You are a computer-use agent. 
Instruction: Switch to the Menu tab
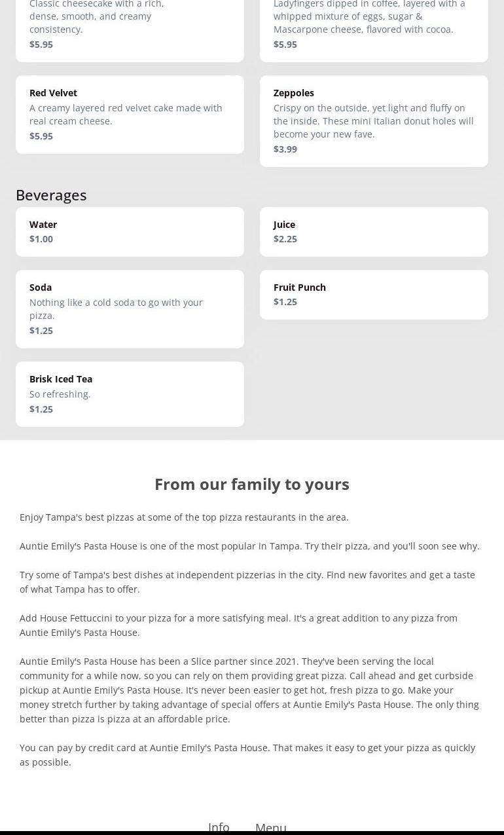271,826
